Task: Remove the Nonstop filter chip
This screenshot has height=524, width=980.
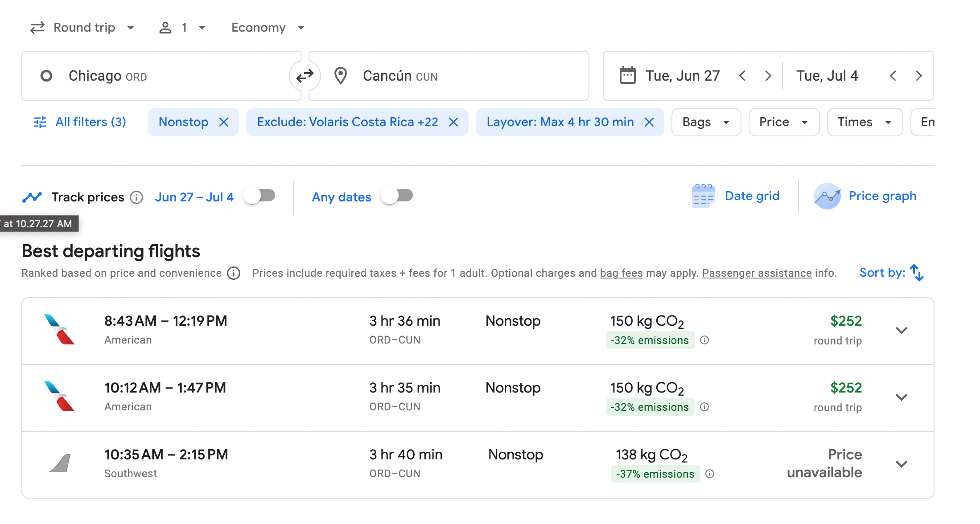Action: pos(224,122)
